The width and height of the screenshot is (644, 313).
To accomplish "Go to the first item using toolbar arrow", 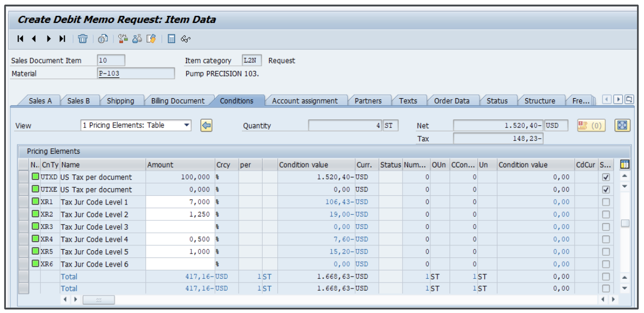I will tap(21, 39).
